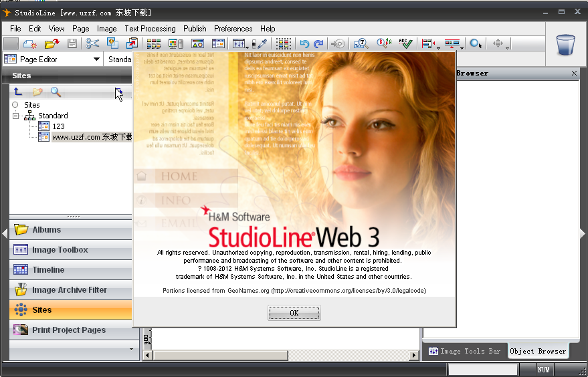Open the Image menu
The height and width of the screenshot is (377, 588).
107,29
